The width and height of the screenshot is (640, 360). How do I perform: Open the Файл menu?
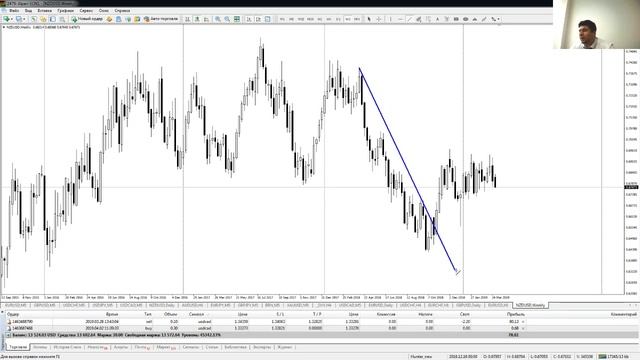(14, 11)
